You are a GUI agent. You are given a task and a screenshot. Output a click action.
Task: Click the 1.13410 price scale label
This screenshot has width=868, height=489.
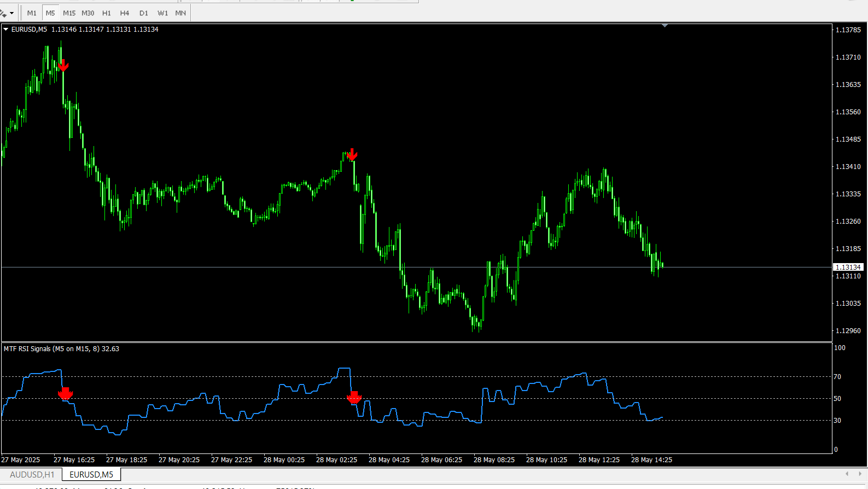848,167
